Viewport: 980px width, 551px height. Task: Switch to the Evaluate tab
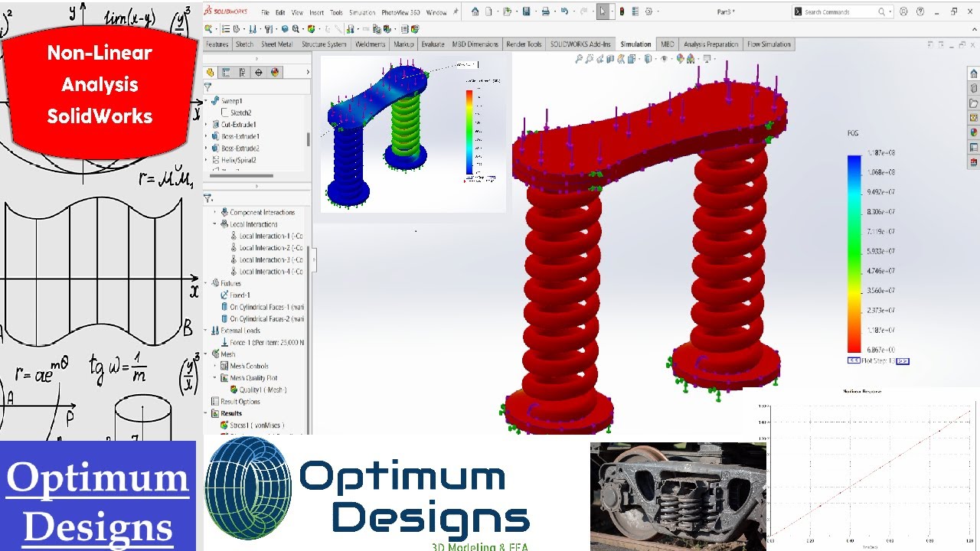click(x=433, y=44)
